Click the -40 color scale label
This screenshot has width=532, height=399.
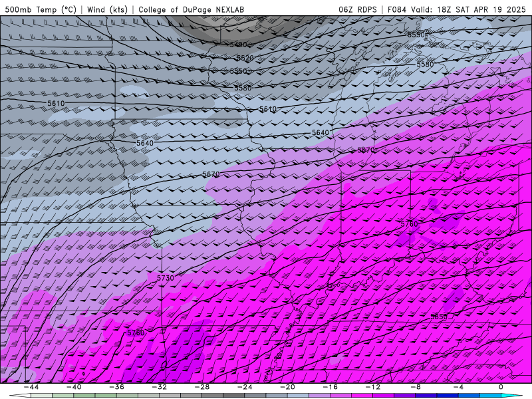[74, 387]
